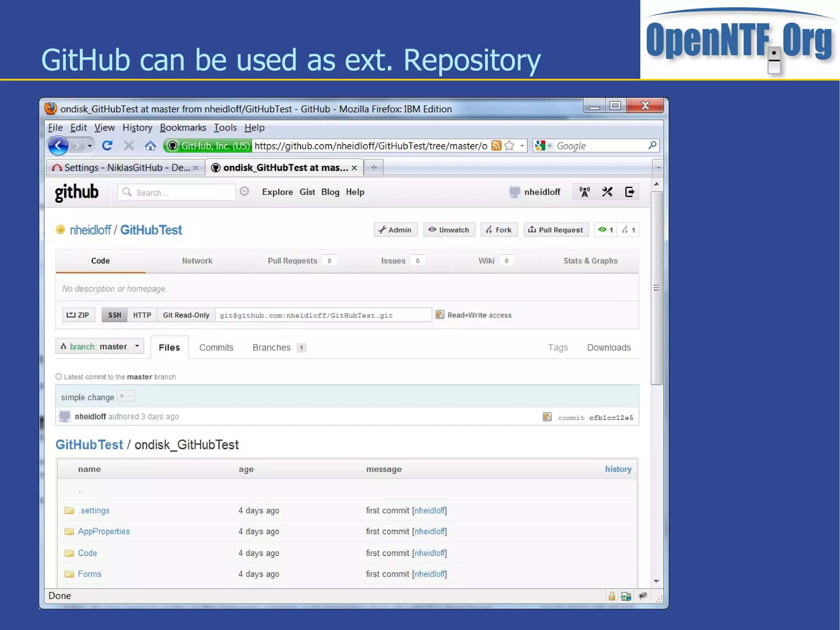Open the branch: master dropdown
Viewport: 840px width, 630px height.
[100, 346]
